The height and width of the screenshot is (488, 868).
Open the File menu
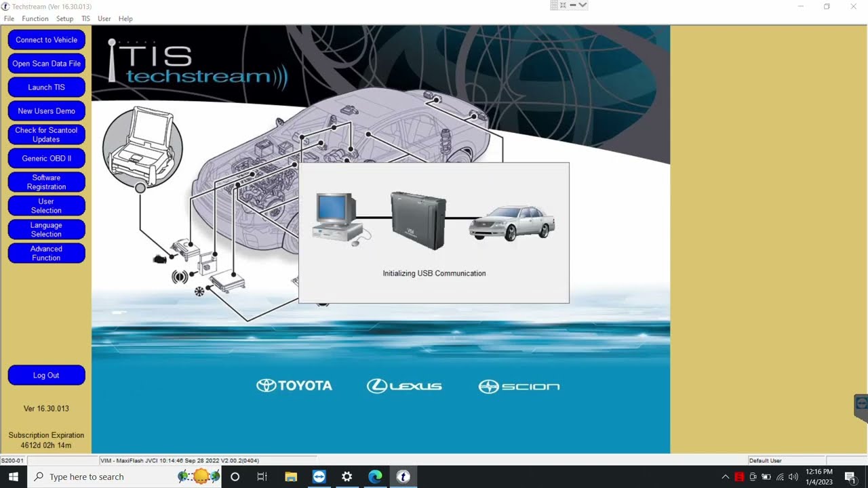tap(9, 19)
